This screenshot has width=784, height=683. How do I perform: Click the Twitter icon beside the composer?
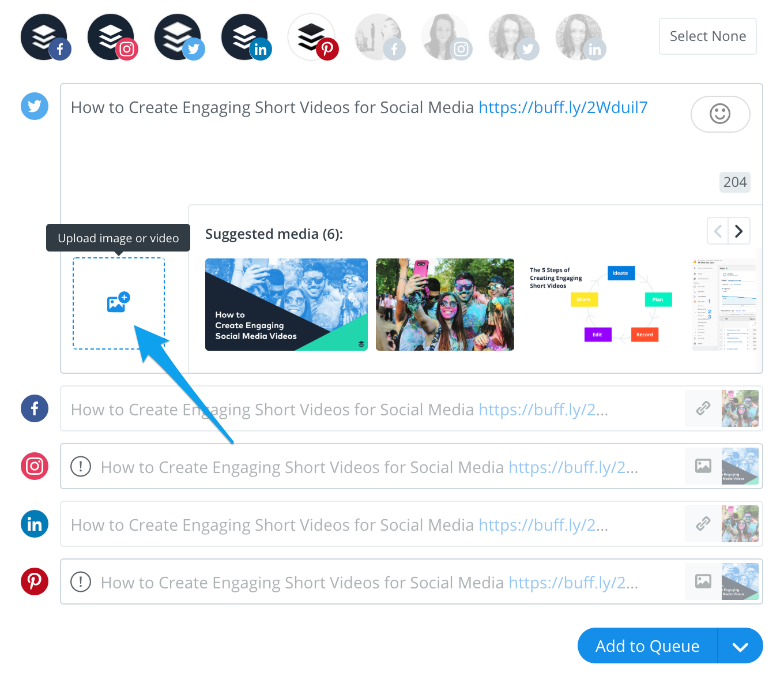(x=35, y=106)
